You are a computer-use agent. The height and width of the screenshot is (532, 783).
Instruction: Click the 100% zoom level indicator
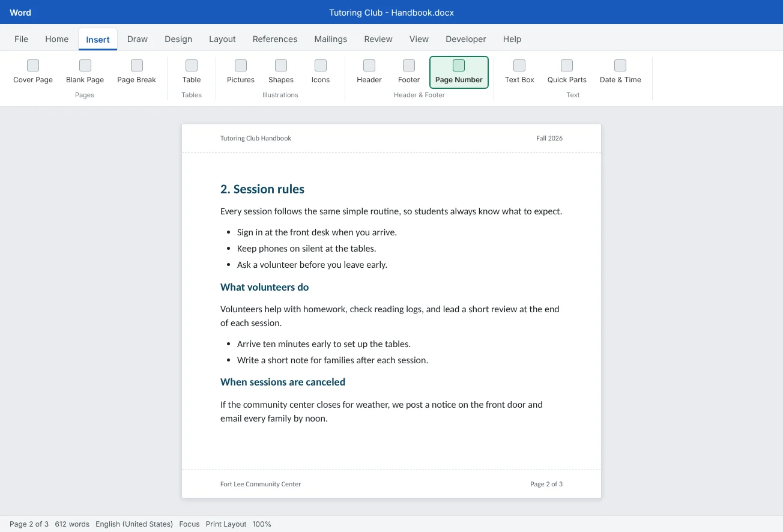tap(262, 524)
